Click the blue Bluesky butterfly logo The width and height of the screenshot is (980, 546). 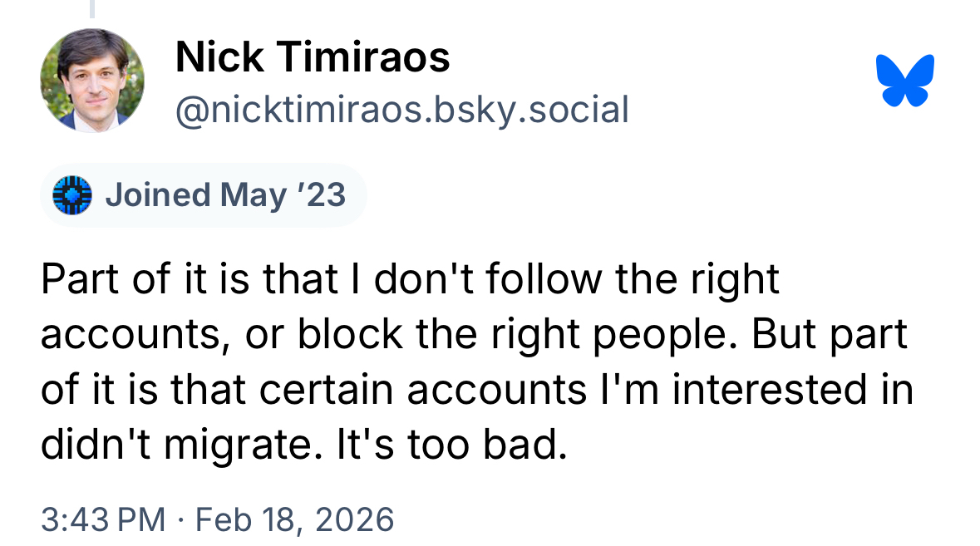pyautogui.click(x=905, y=81)
